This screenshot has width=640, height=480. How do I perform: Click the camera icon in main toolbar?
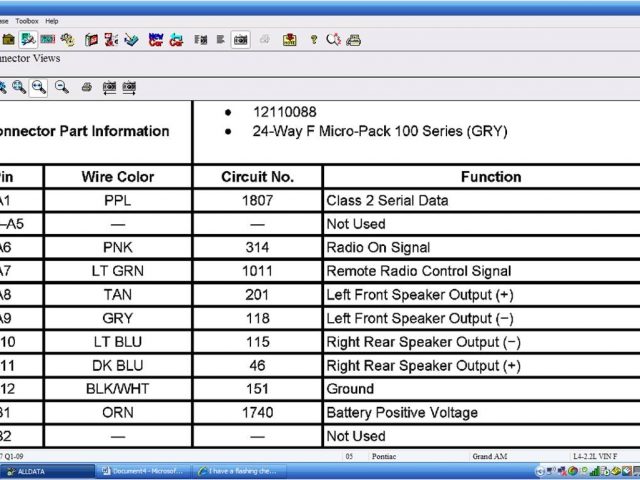tap(241, 40)
